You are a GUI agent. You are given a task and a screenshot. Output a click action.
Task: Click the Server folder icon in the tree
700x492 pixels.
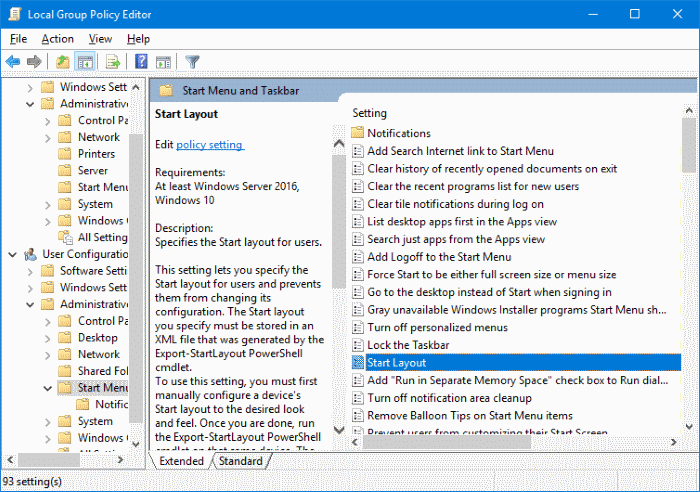click(65, 170)
